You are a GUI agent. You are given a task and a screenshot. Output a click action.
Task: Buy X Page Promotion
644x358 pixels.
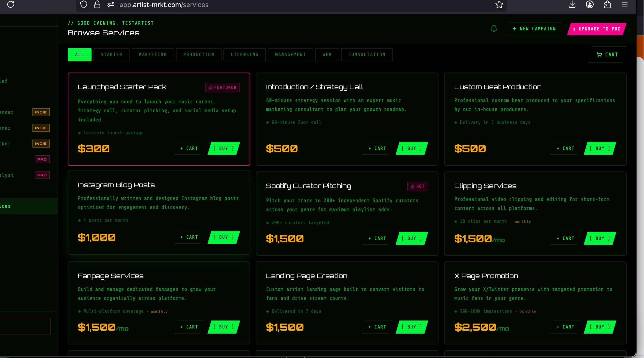pyautogui.click(x=600, y=327)
